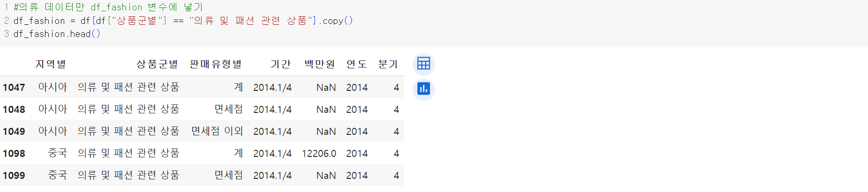This screenshot has width=868, height=192.
Task: Click 의류 및 패션 관련 상품 in row 1048
Action: [x=128, y=109]
